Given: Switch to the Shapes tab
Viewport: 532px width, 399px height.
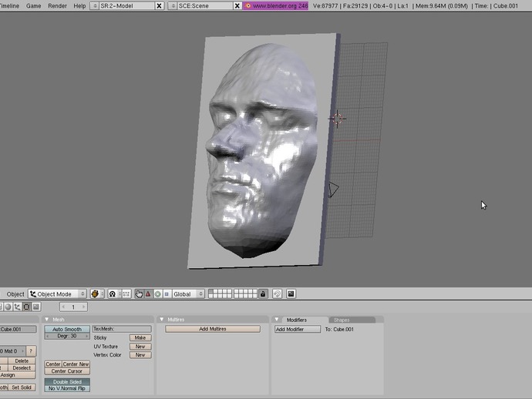Looking at the screenshot, I should 342,320.
